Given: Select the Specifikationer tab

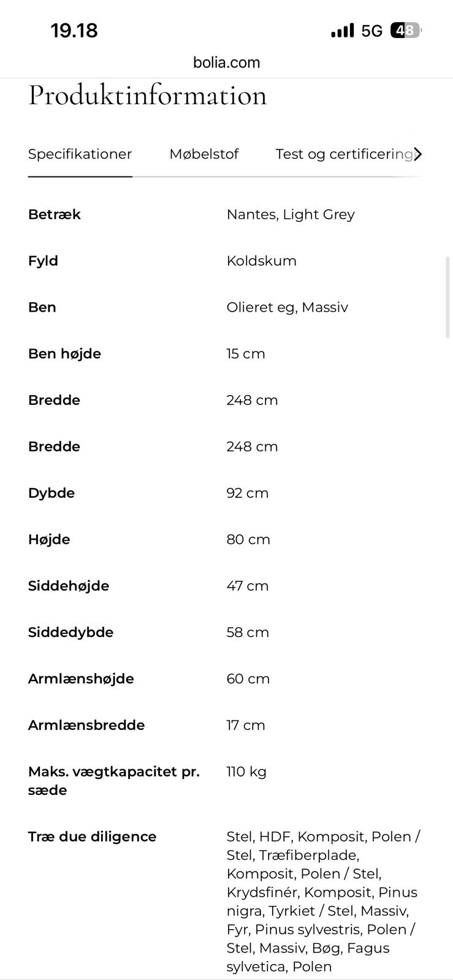Looking at the screenshot, I should pyautogui.click(x=80, y=154).
